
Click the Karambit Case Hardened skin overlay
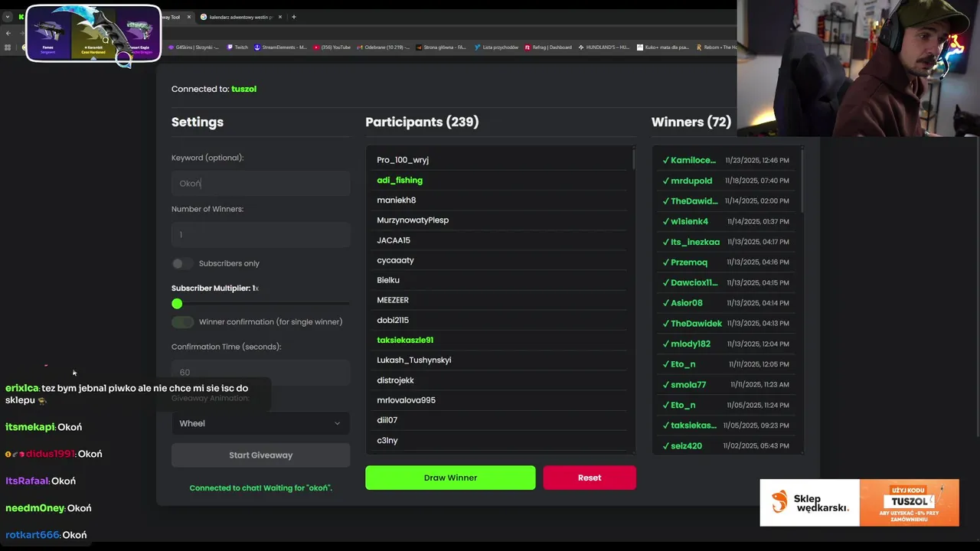click(x=93, y=34)
